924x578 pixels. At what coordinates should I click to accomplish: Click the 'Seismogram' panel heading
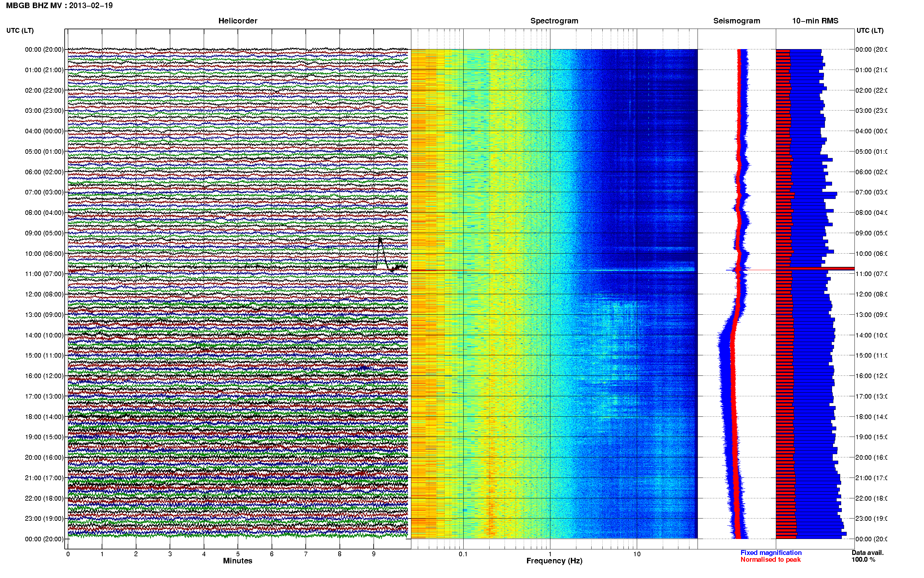click(737, 21)
